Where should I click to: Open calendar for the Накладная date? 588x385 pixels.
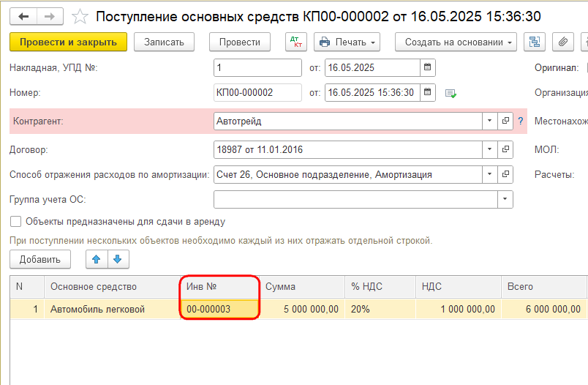428,67
